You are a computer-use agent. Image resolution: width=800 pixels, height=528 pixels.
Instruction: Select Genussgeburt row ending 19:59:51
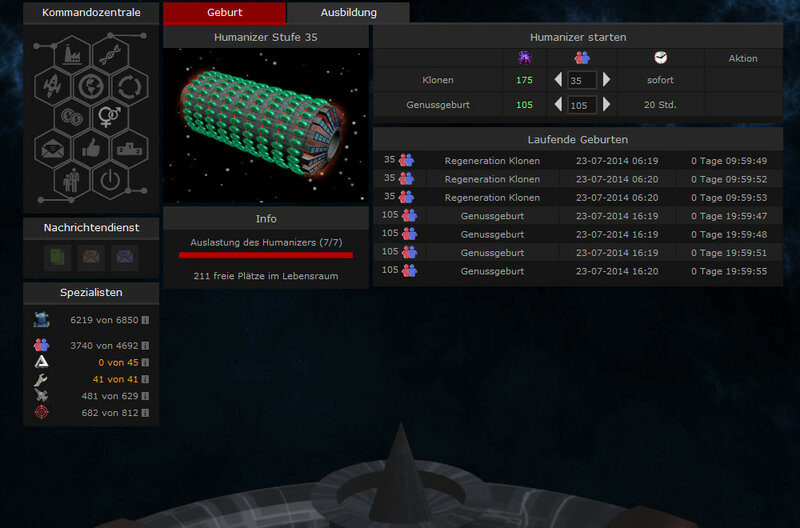tap(578, 253)
